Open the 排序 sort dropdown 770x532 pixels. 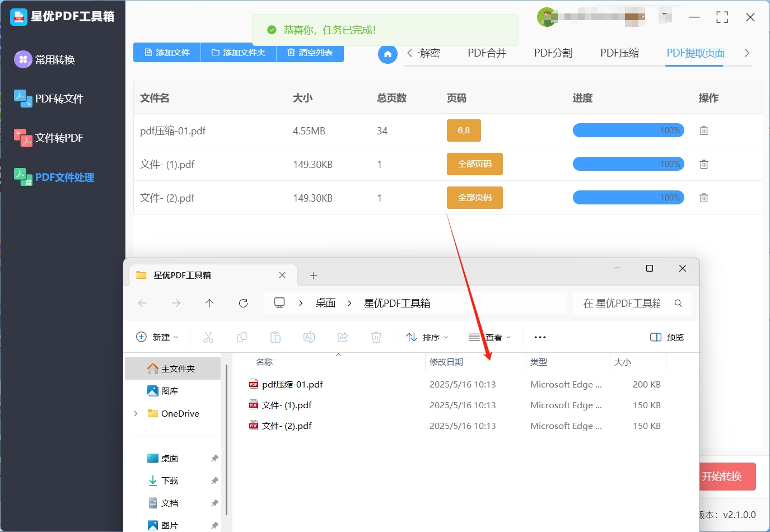427,337
